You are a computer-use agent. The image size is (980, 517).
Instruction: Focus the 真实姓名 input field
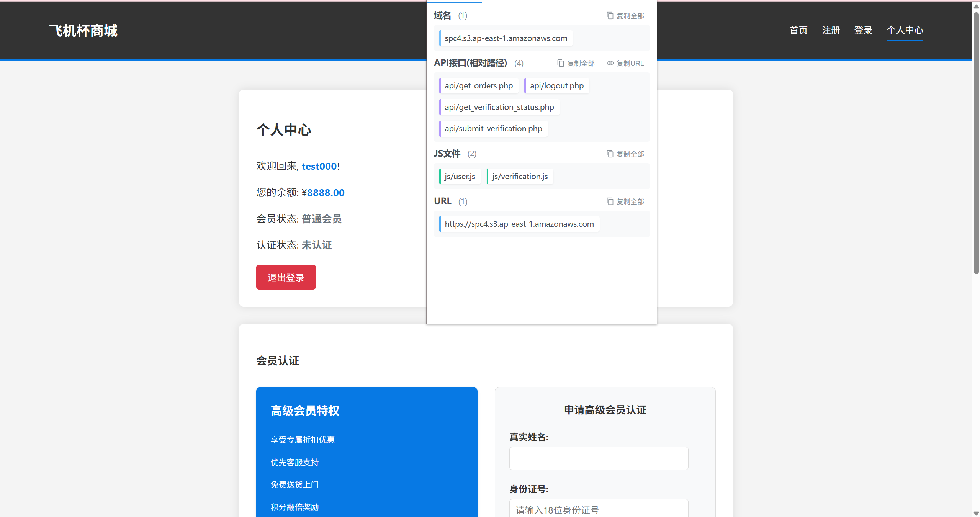[x=598, y=458]
